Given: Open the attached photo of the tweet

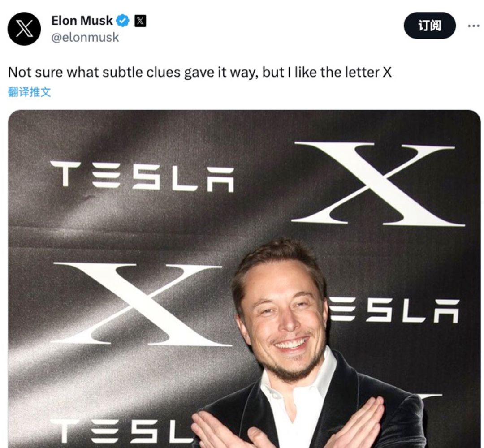Looking at the screenshot, I should click(x=244, y=279).
